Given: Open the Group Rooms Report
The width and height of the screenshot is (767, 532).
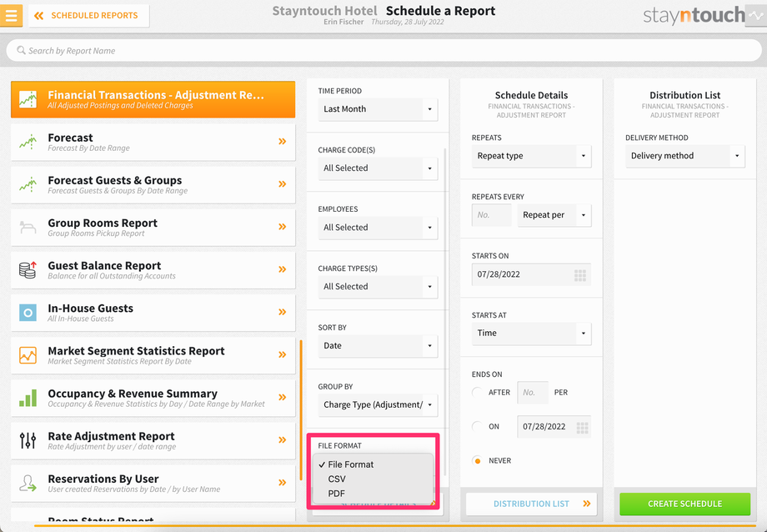Looking at the screenshot, I should [x=153, y=227].
